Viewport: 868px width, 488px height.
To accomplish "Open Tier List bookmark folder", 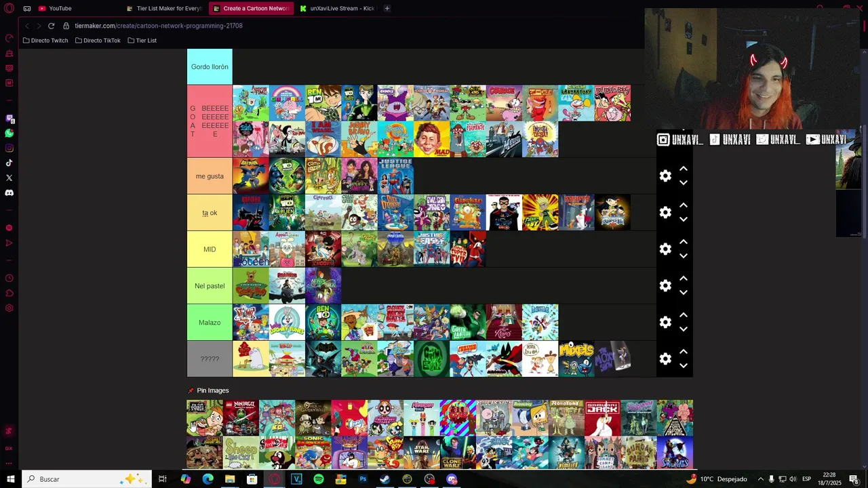I will pyautogui.click(x=142, y=41).
